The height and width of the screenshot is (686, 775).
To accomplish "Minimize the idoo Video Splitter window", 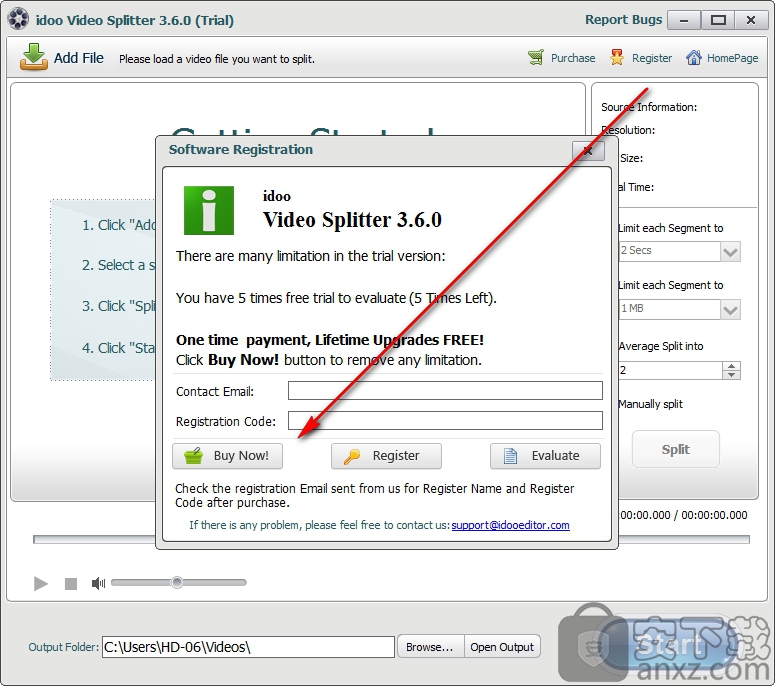I will 684,20.
